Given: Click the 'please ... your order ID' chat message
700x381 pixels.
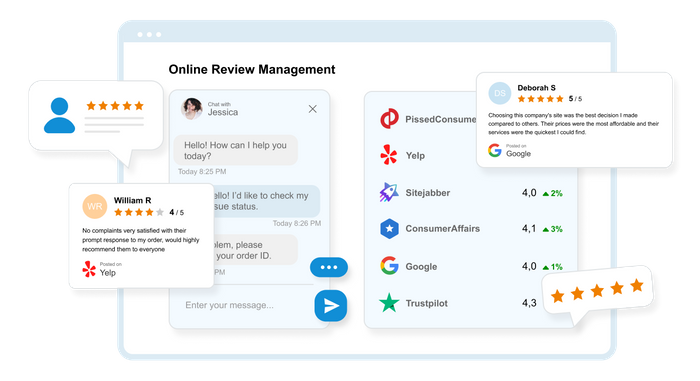Looking at the screenshot, I should 255,250.
